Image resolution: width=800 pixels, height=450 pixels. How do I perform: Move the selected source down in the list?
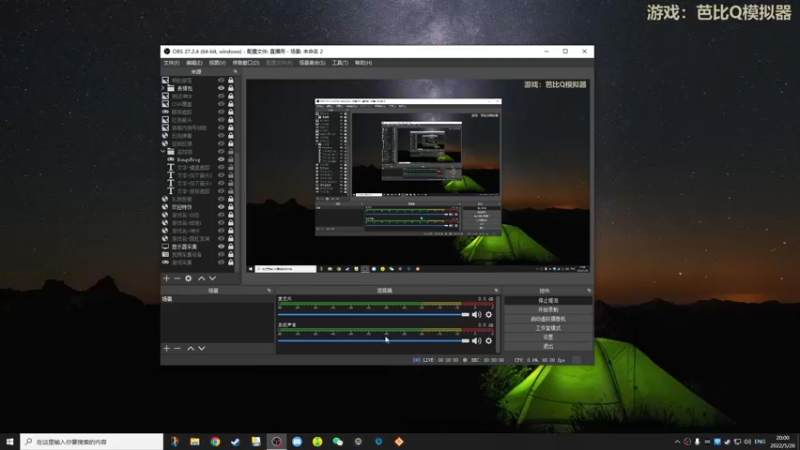coord(212,278)
